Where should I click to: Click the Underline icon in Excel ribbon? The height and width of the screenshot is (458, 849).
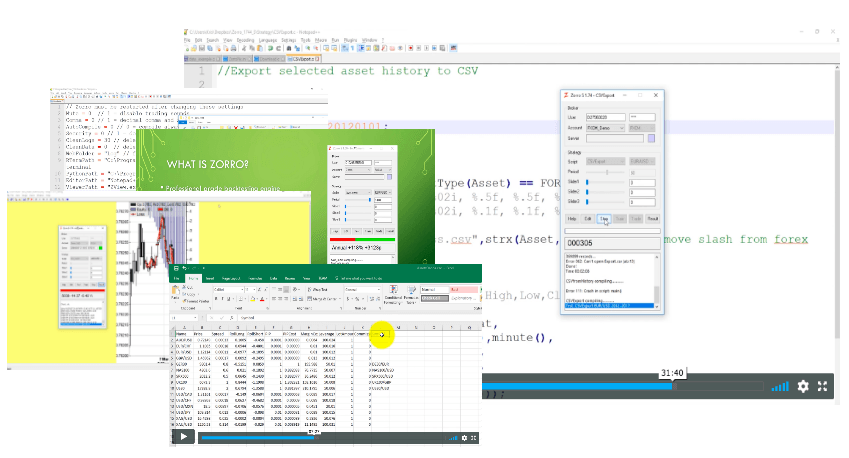click(228, 299)
